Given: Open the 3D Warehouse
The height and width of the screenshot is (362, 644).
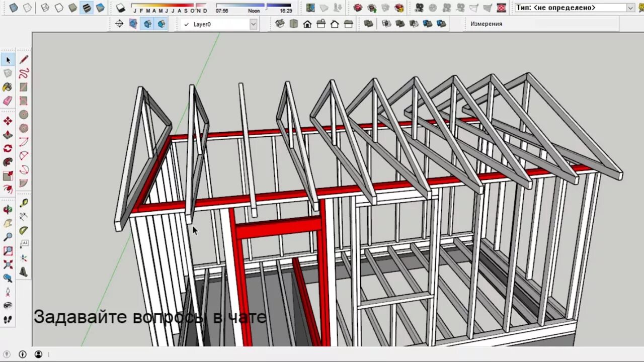Looking at the screenshot, I should coord(358,8).
